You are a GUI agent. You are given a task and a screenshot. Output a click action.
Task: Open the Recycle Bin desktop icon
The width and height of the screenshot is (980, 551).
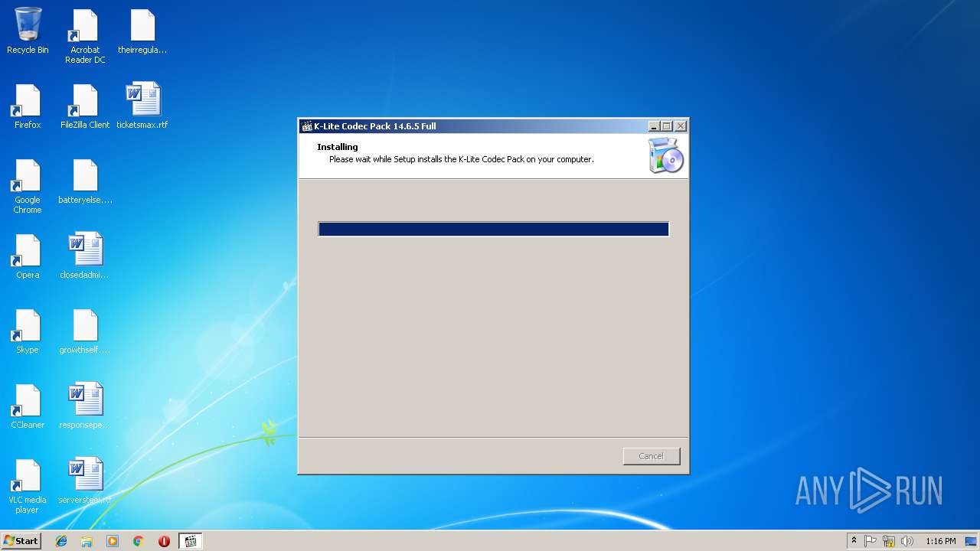[x=28, y=31]
